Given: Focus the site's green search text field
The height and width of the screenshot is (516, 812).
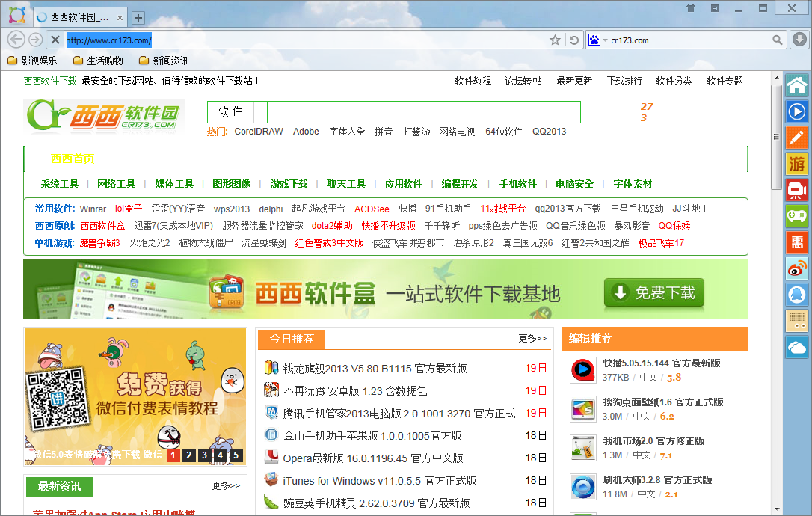Looking at the screenshot, I should click(x=424, y=112).
